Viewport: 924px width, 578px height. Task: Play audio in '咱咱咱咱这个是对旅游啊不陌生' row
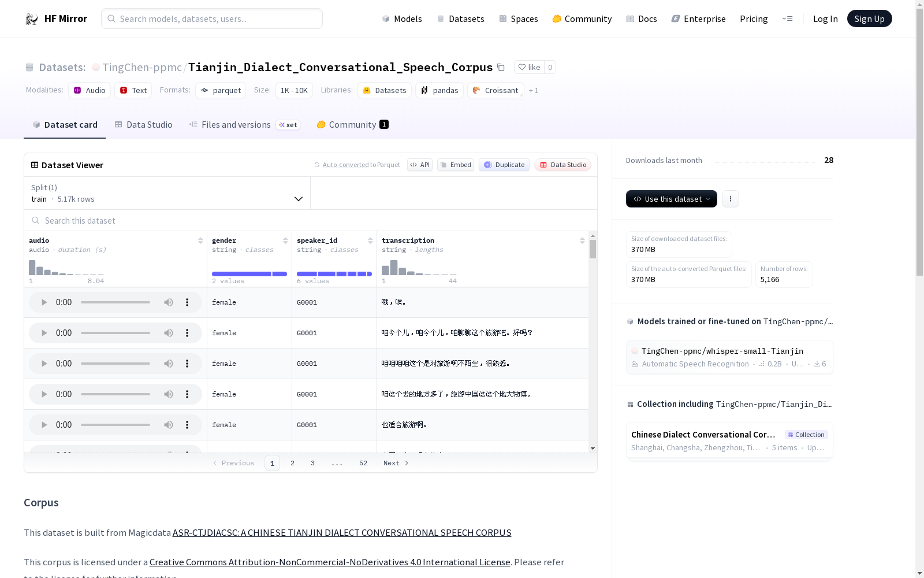[x=44, y=364]
